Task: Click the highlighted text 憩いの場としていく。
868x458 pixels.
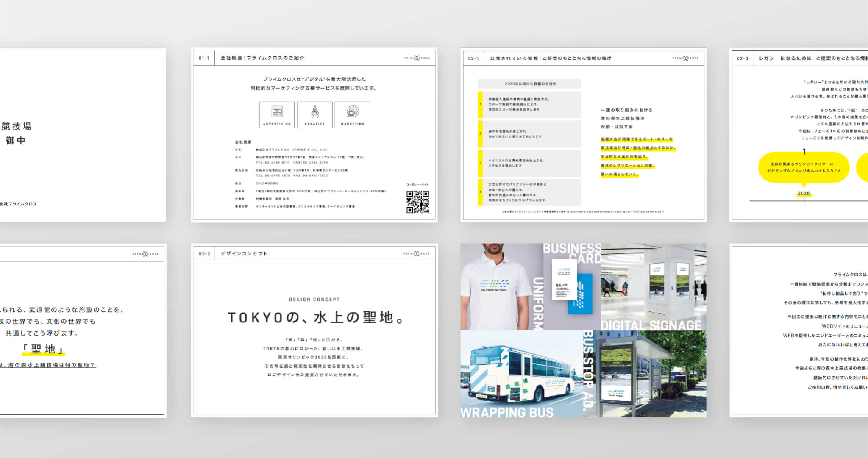Action: 620,175
